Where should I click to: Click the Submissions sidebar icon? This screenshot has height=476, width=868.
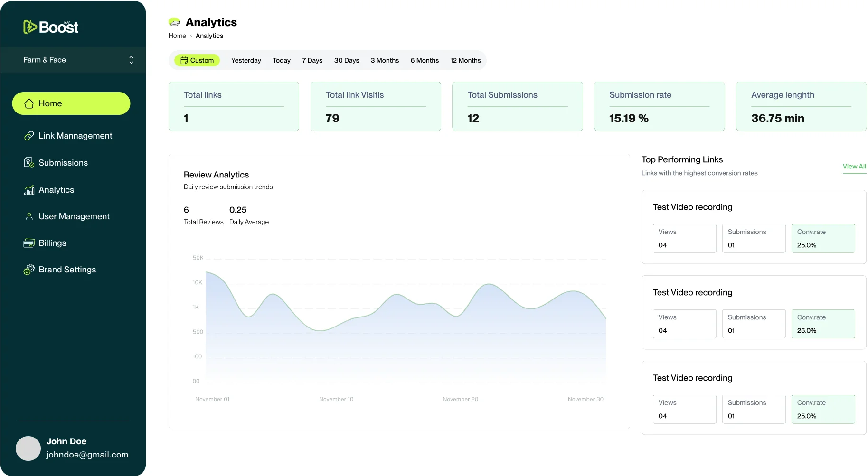click(x=29, y=163)
